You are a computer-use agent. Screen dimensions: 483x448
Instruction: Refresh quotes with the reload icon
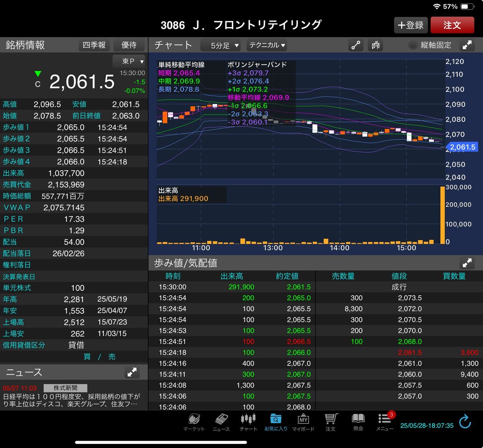click(x=465, y=422)
